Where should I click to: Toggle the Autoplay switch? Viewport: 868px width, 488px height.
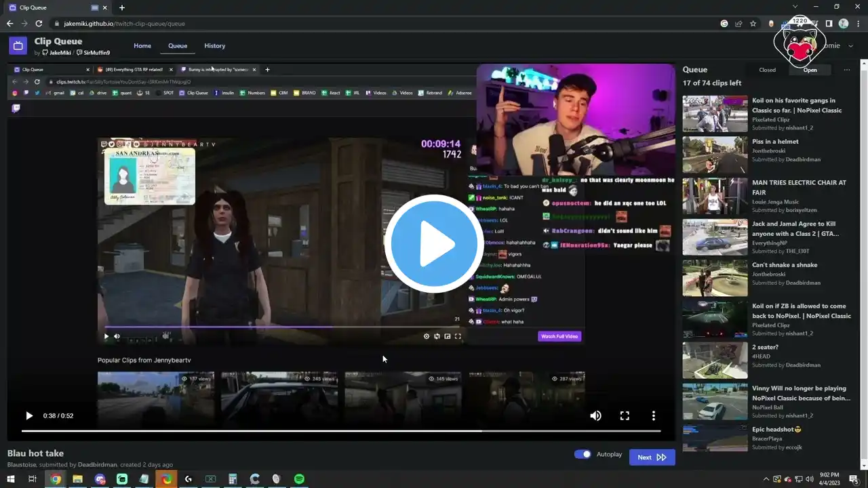(x=583, y=454)
